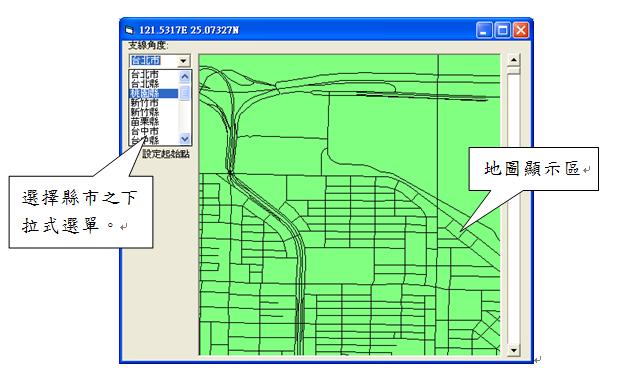The width and height of the screenshot is (617, 370).
Task: Select 台北市 from the dropdown list
Action: click(x=154, y=74)
